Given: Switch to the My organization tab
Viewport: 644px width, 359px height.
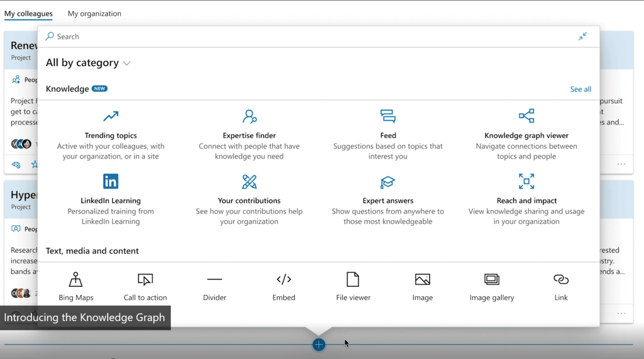Looking at the screenshot, I should pos(95,13).
